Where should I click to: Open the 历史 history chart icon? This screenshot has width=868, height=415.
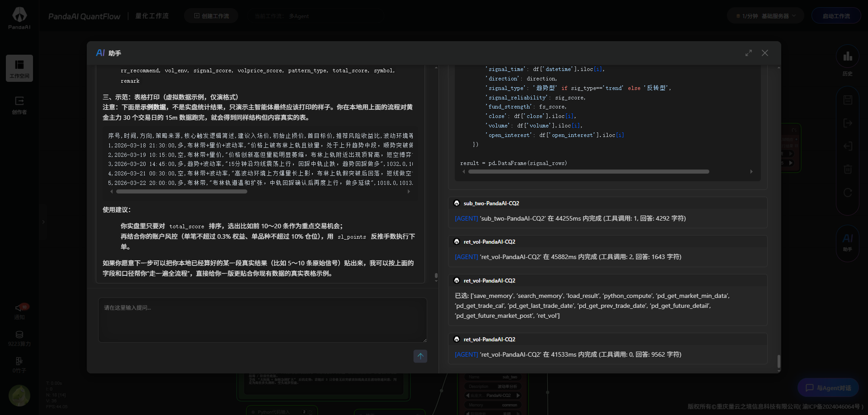(x=847, y=57)
